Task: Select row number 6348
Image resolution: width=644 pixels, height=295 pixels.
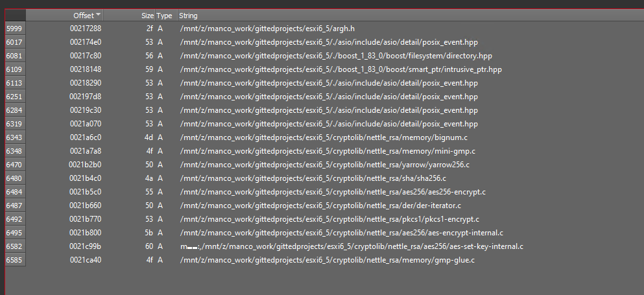Action: tap(15, 151)
